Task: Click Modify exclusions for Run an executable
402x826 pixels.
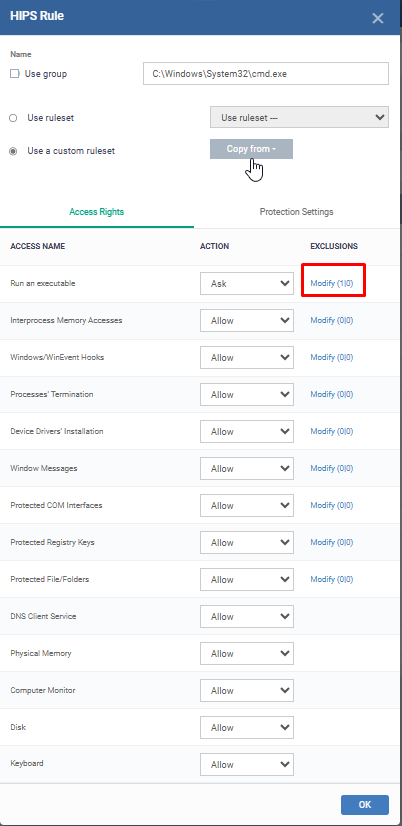Action: click(331, 283)
